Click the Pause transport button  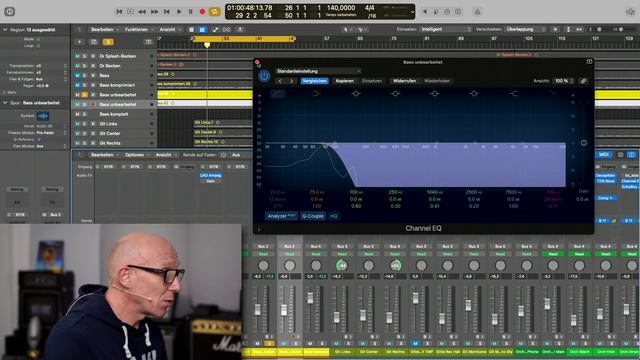(190, 12)
